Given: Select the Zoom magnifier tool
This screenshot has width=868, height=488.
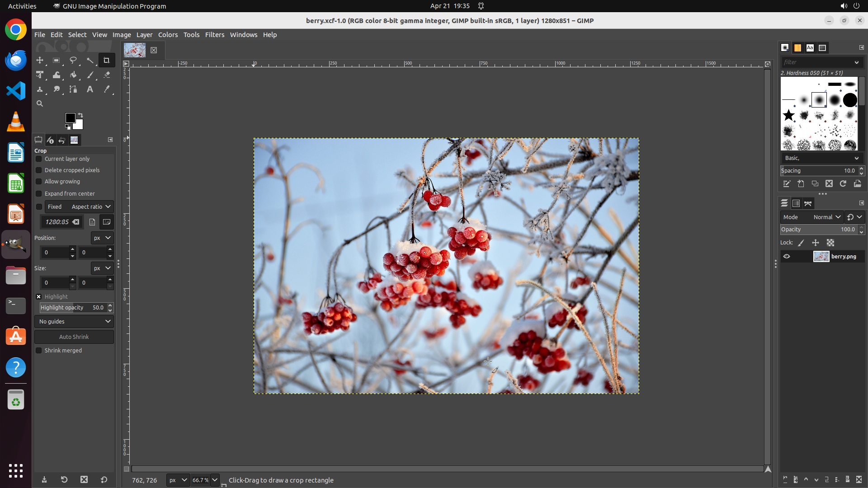Looking at the screenshot, I should (x=40, y=103).
